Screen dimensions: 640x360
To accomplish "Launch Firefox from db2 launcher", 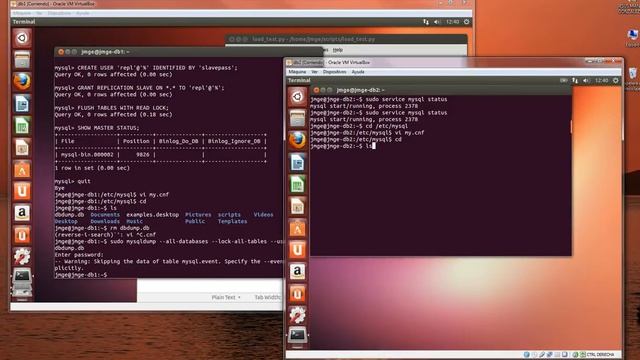I will (297, 140).
